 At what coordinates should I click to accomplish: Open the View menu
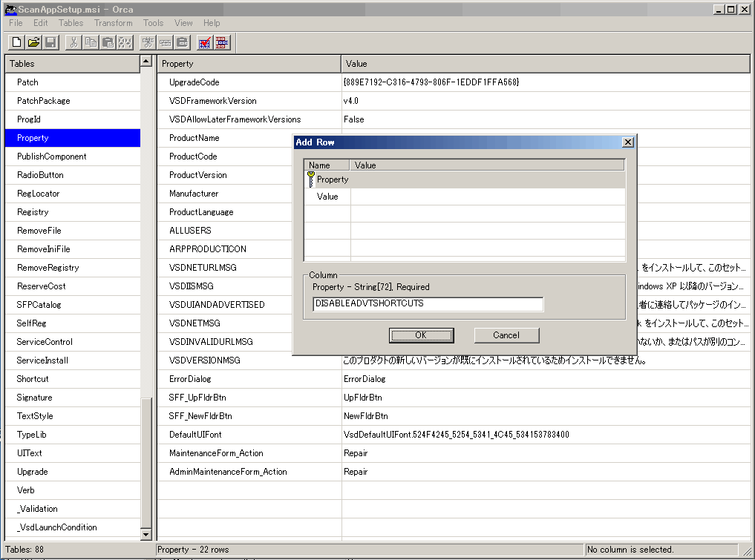tap(183, 23)
